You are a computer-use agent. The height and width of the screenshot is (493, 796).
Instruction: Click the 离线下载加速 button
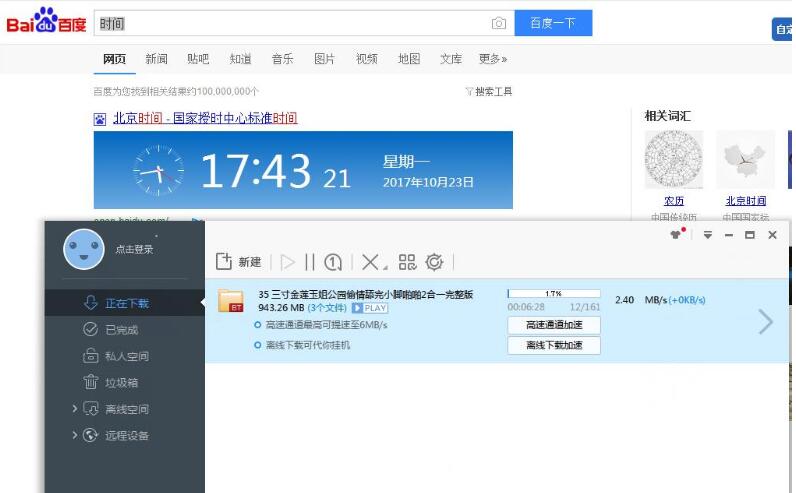554,345
